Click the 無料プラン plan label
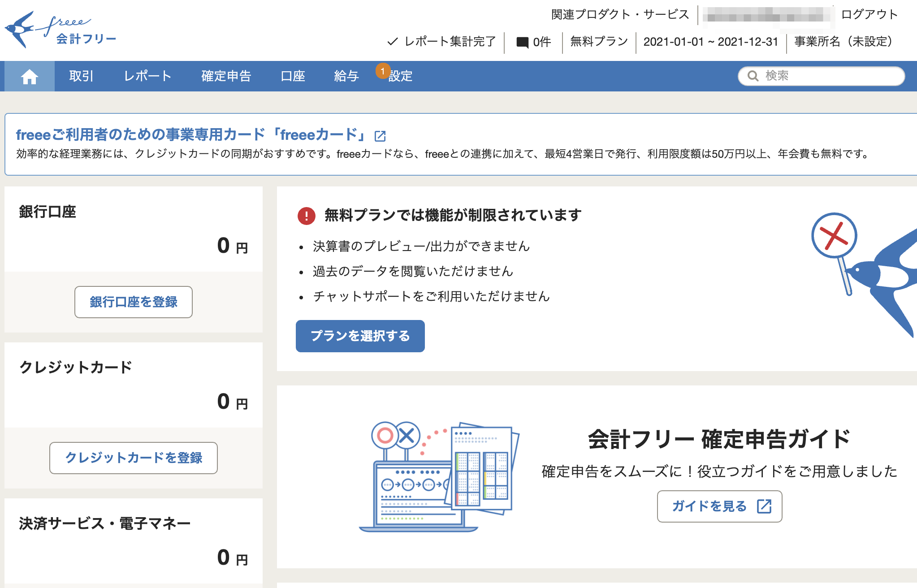 coord(599,42)
